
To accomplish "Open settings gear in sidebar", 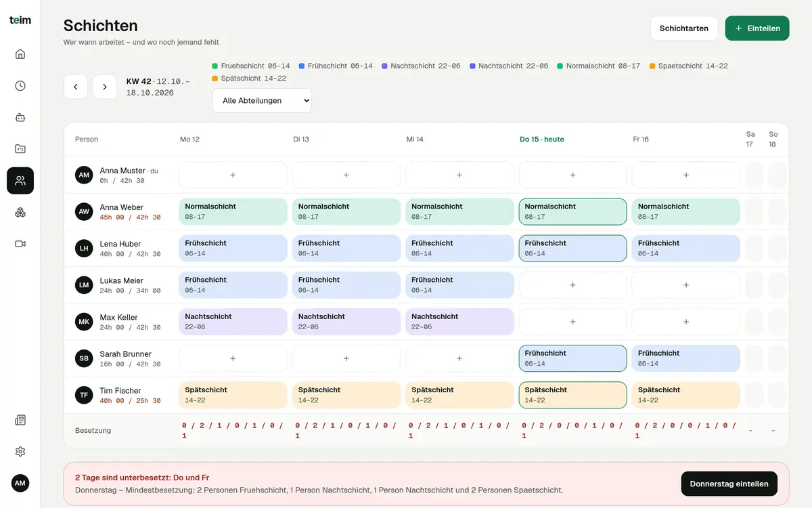I will (20, 452).
